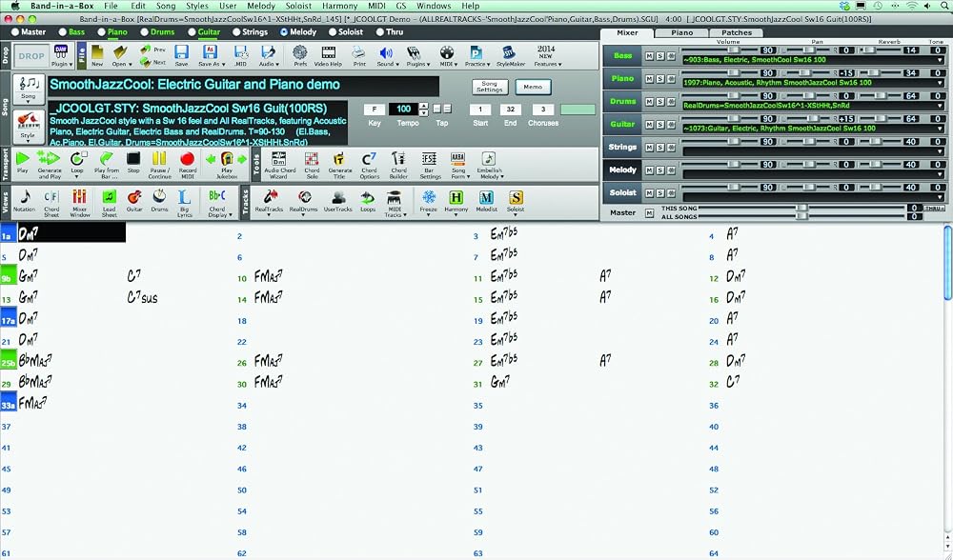Image resolution: width=953 pixels, height=560 pixels.
Task: Click the Pause / Continue button
Action: click(x=159, y=164)
